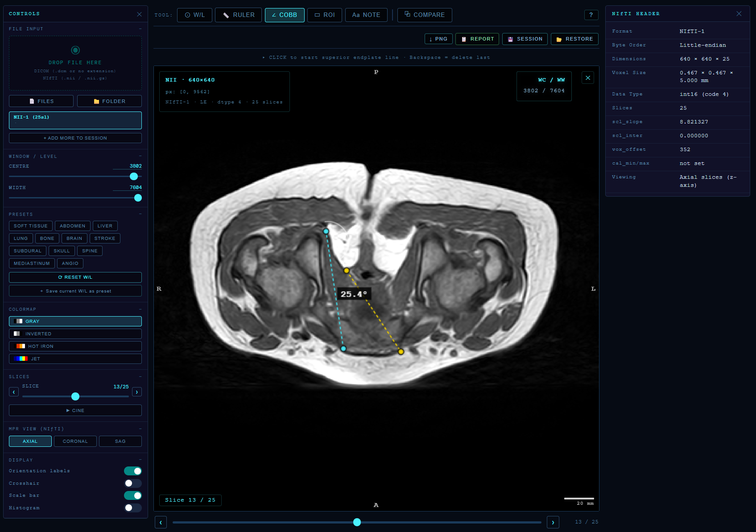This screenshot has width=756, height=532.
Task: Choose the Aa Note annotation tool
Action: (366, 15)
